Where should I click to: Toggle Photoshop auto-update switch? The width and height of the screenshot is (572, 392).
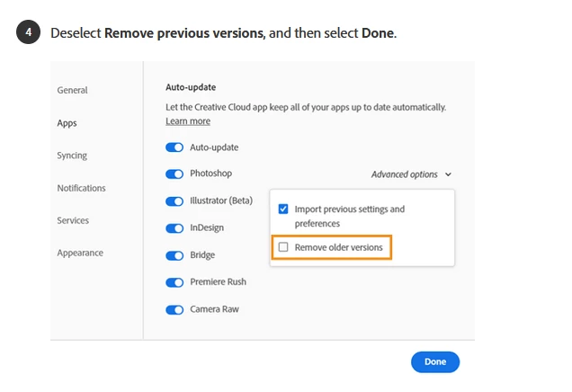point(174,174)
